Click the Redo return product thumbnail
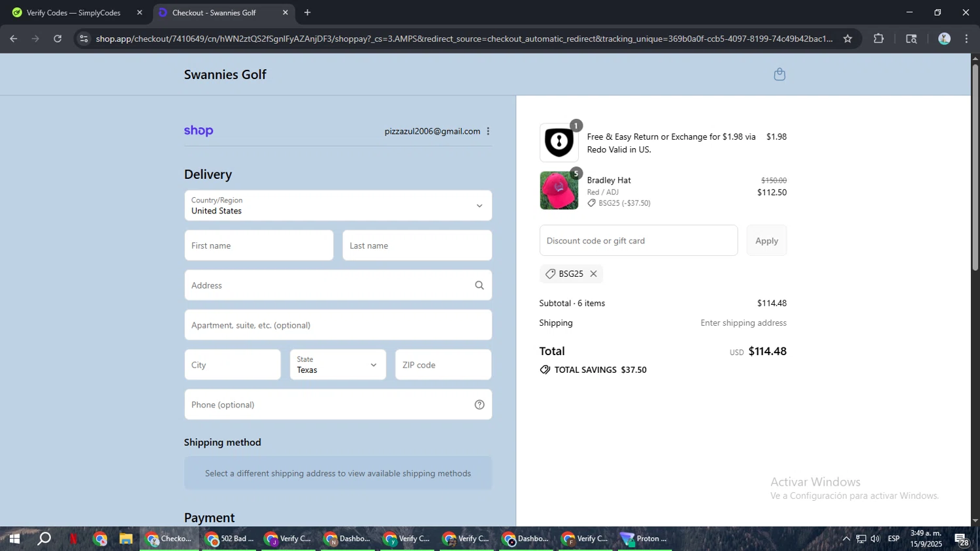Viewport: 980px width, 551px height. 559,142
